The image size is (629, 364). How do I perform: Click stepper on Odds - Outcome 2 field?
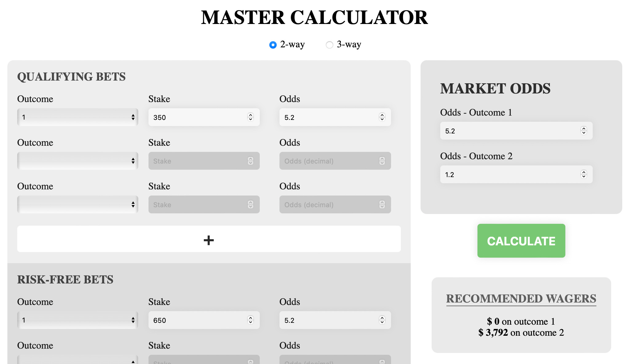584,174
